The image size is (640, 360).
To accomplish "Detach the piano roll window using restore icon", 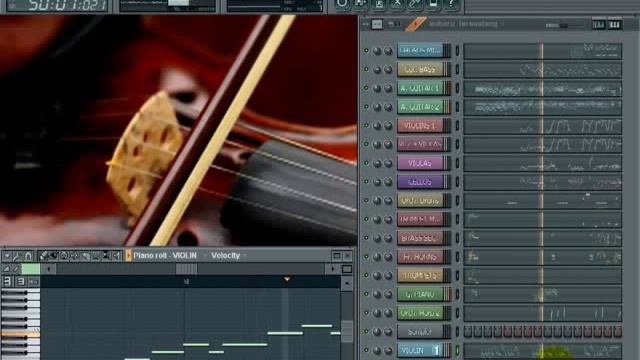I will 337,256.
